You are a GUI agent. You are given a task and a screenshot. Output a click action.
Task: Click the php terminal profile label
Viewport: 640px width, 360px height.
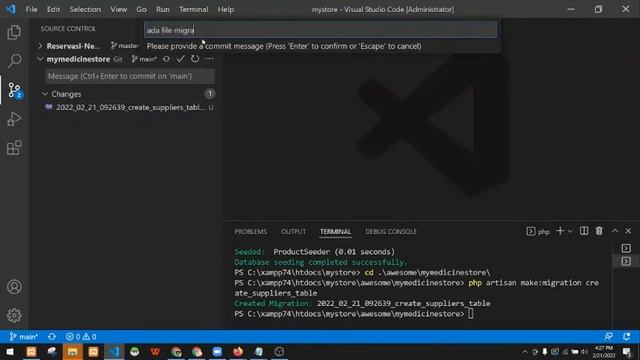click(x=538, y=231)
